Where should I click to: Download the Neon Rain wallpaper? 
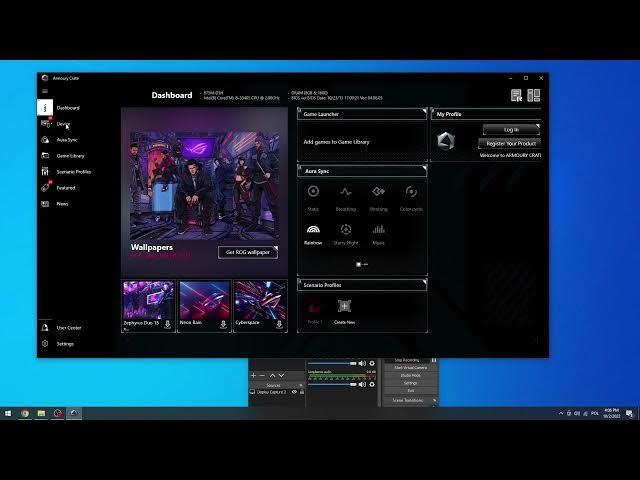[223, 324]
